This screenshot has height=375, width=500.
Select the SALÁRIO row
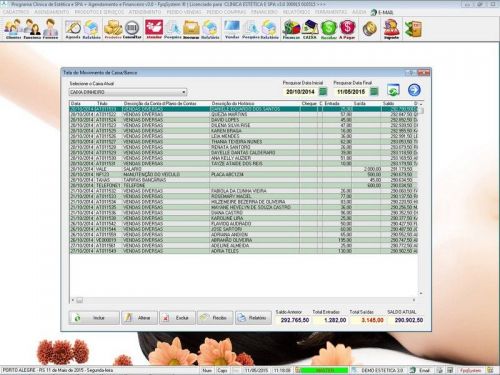(243, 169)
